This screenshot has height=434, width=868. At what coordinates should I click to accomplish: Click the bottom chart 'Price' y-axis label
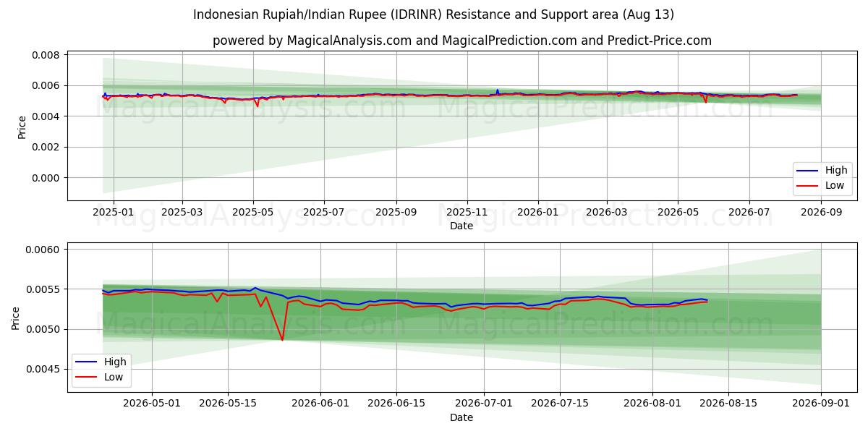pos(16,317)
